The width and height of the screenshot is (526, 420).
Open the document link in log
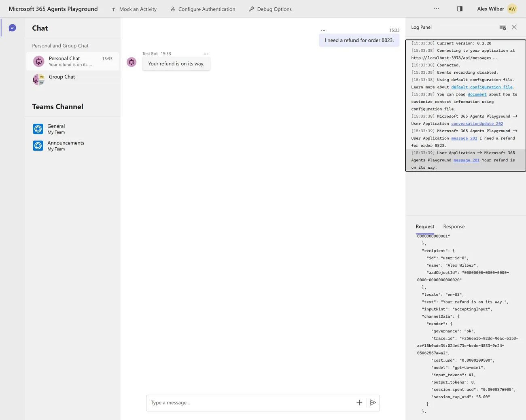[x=477, y=94]
